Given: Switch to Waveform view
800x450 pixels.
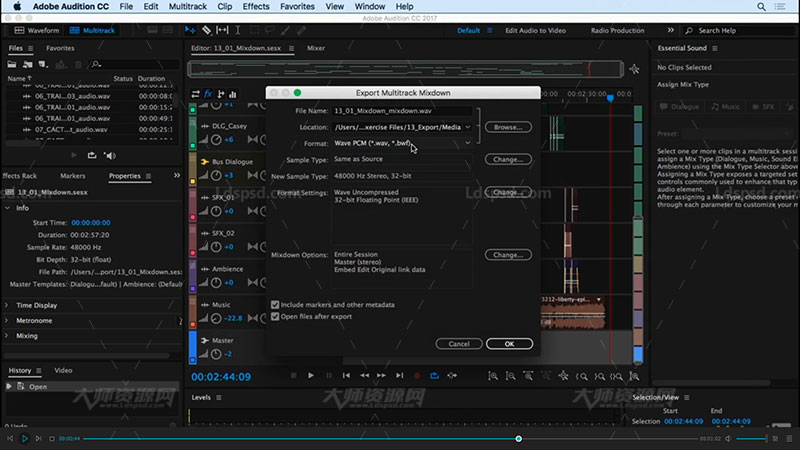Looking at the screenshot, I should 37,31.
